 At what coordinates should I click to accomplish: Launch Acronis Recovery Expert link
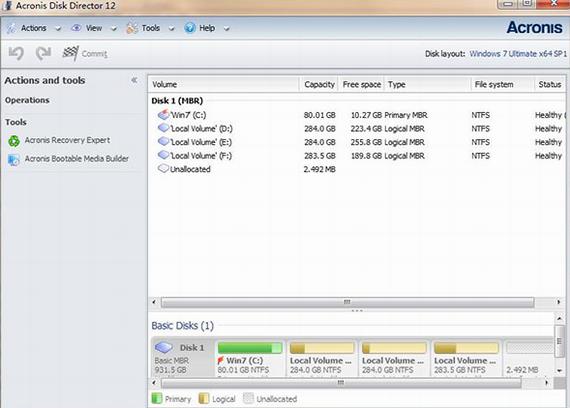pyautogui.click(x=67, y=140)
